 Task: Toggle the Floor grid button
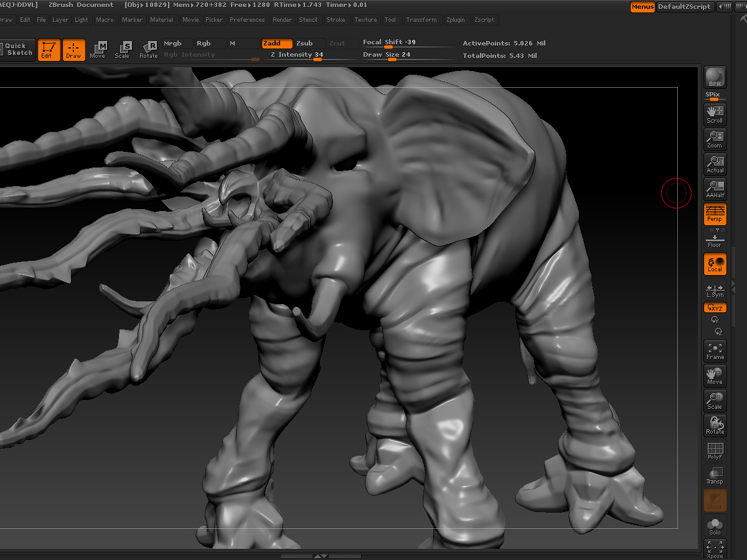tap(715, 239)
